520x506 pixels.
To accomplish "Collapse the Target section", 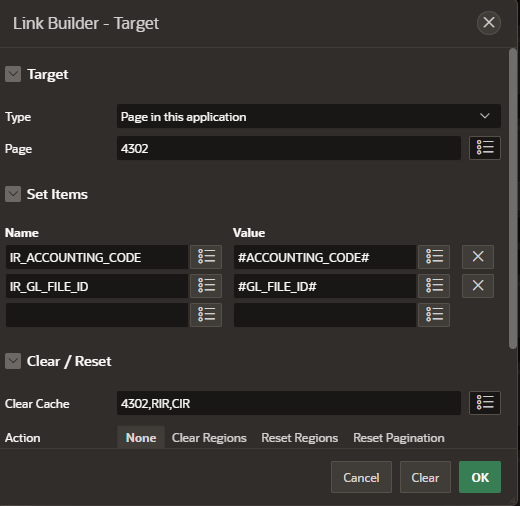I will click(13, 74).
